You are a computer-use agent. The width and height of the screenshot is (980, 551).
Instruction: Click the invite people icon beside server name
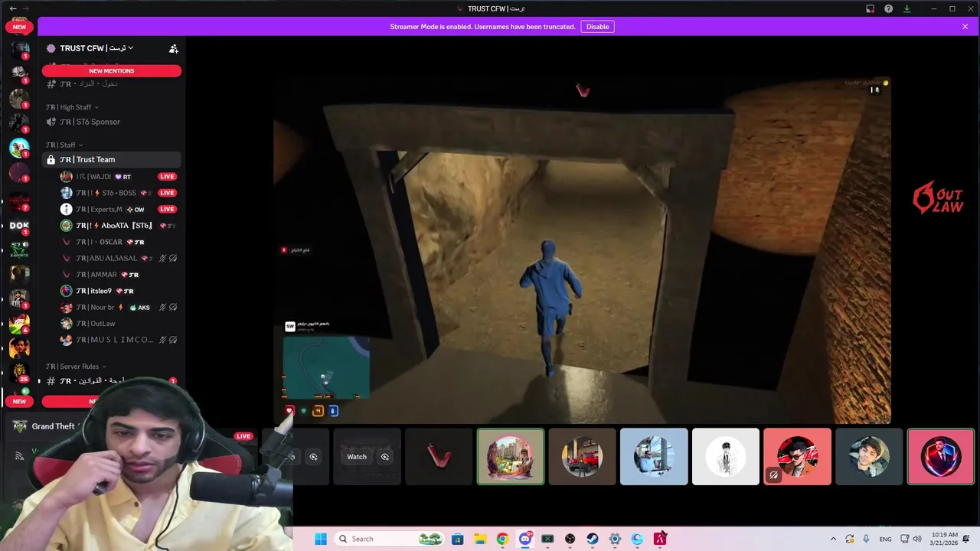(x=174, y=48)
